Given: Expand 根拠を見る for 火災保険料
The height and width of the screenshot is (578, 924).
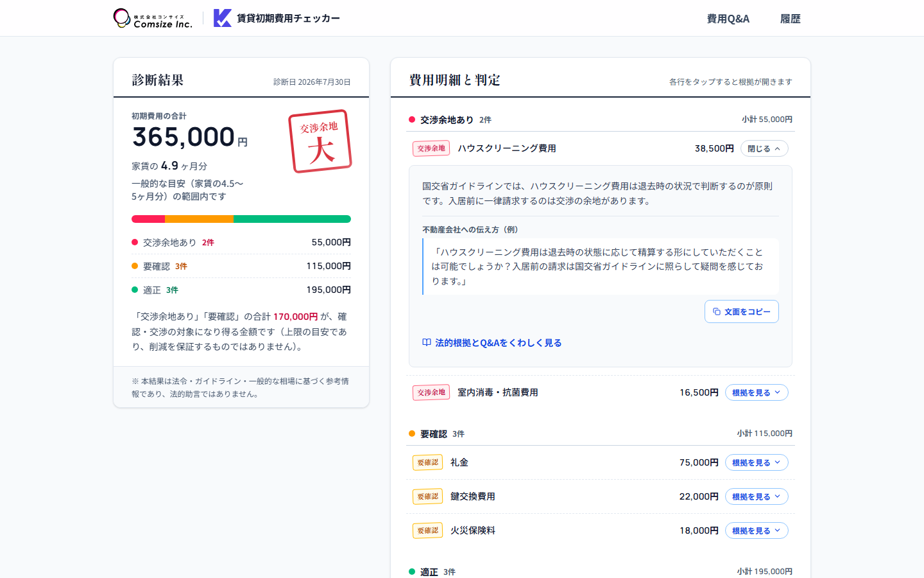Looking at the screenshot, I should 757,530.
